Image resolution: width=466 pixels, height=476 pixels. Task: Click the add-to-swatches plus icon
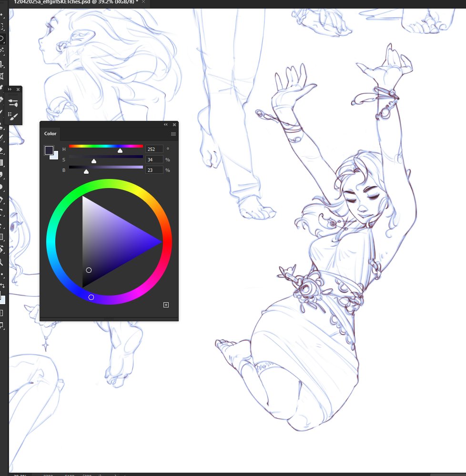pos(166,304)
